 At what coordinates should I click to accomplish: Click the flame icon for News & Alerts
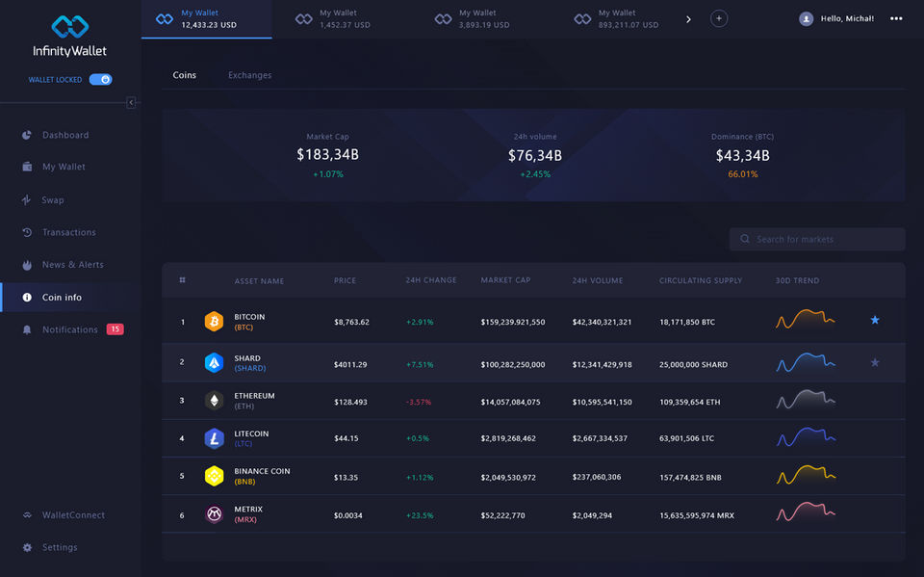pyautogui.click(x=27, y=265)
